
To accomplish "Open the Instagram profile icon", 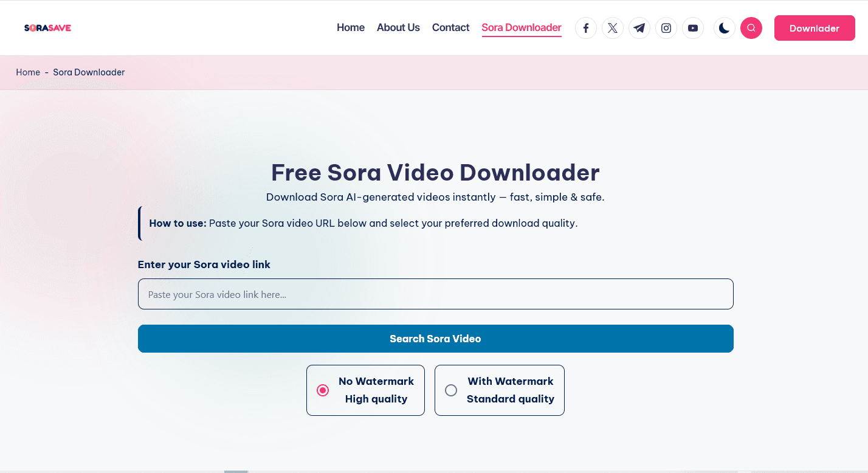I will tap(666, 27).
